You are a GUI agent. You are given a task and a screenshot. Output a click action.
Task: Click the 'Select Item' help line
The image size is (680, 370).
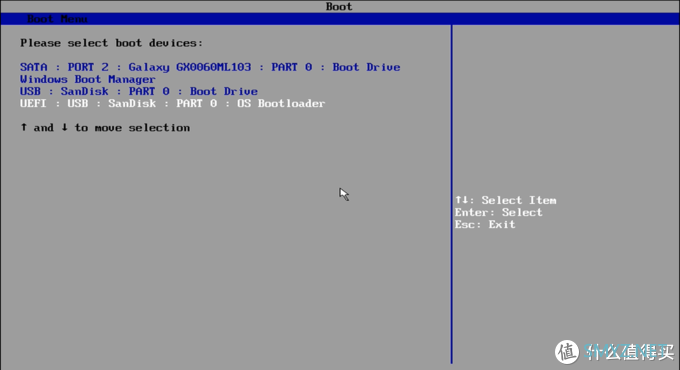[x=506, y=200]
